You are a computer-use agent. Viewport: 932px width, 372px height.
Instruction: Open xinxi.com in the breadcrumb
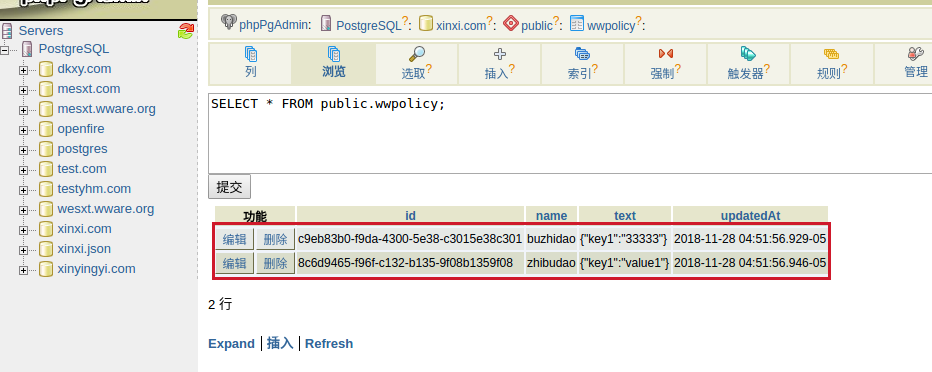[x=461, y=26]
